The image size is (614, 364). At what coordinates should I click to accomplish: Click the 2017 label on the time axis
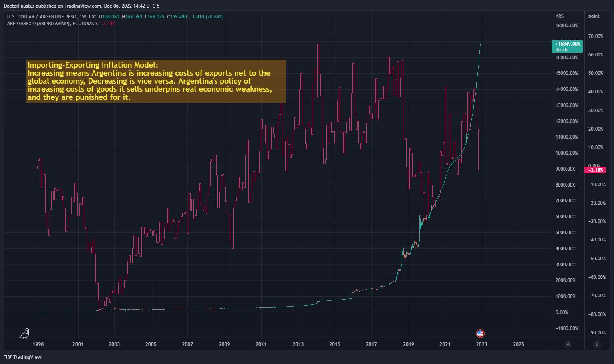tap(371, 344)
